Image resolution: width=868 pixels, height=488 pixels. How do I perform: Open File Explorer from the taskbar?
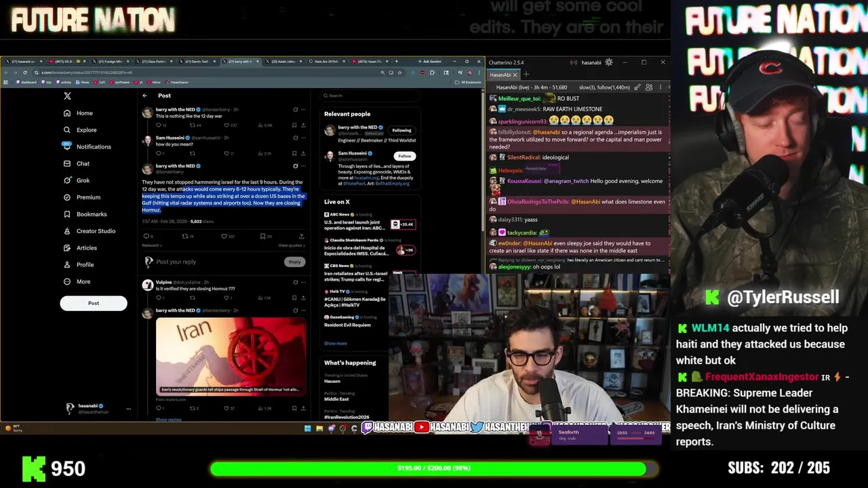click(319, 428)
